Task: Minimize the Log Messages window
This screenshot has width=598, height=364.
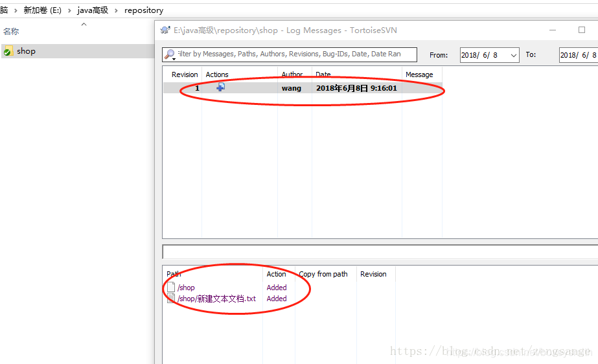Action: (552, 30)
